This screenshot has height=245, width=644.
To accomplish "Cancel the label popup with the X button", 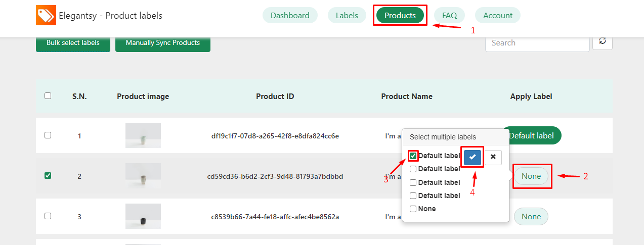I will 493,157.
